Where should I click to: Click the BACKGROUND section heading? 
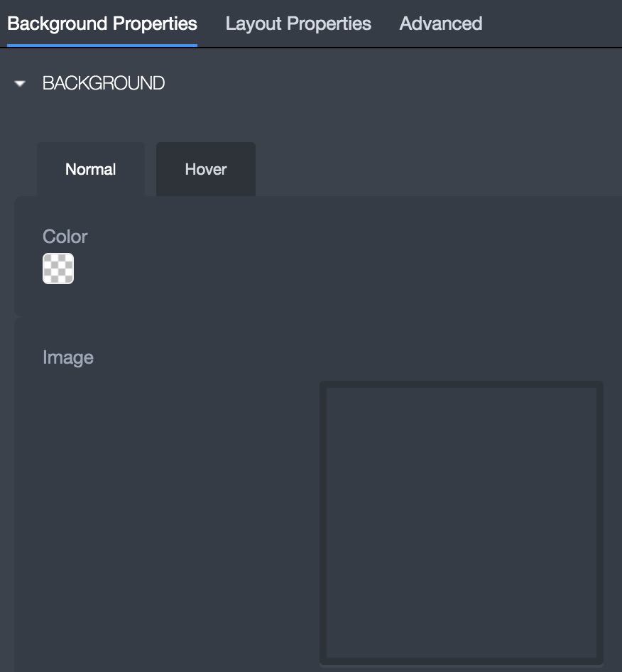point(103,83)
